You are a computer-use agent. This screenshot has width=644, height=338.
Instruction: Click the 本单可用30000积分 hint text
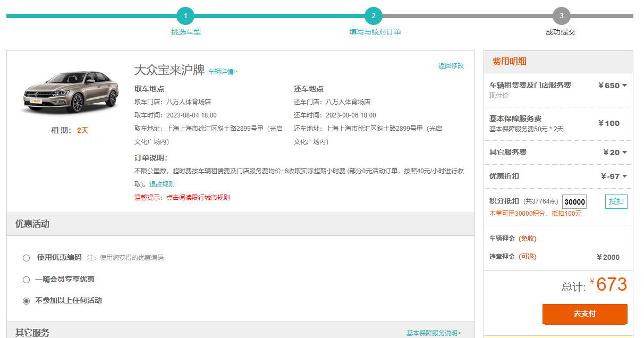point(536,214)
